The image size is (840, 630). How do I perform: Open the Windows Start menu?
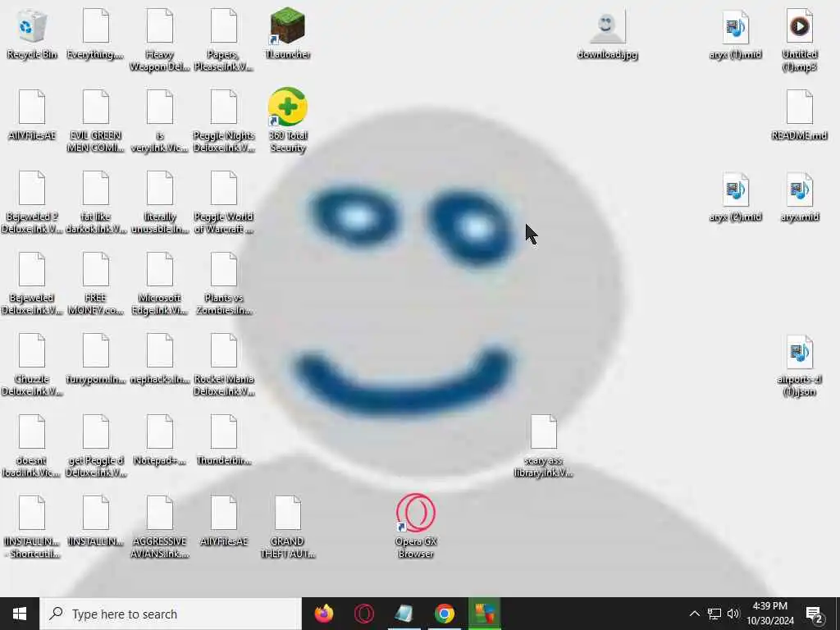coord(20,614)
